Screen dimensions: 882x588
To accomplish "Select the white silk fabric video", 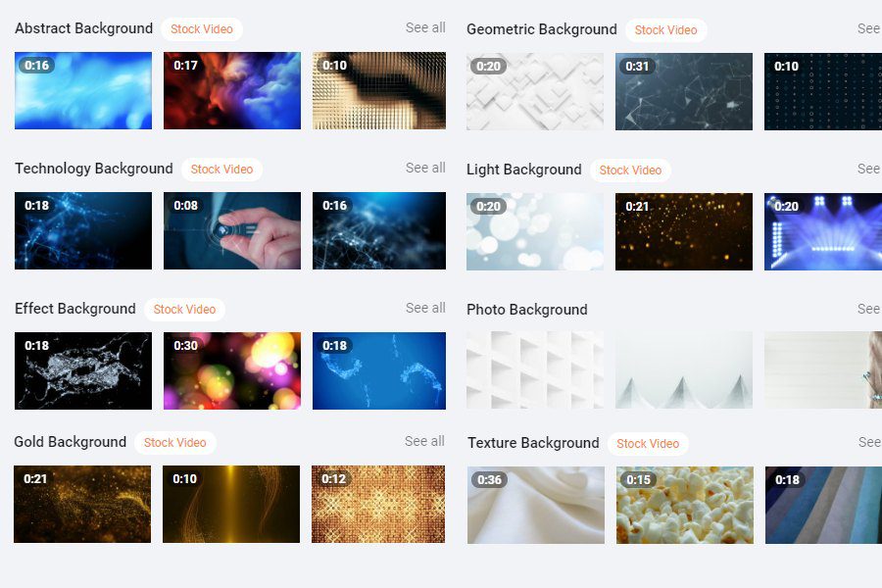I will click(536, 506).
